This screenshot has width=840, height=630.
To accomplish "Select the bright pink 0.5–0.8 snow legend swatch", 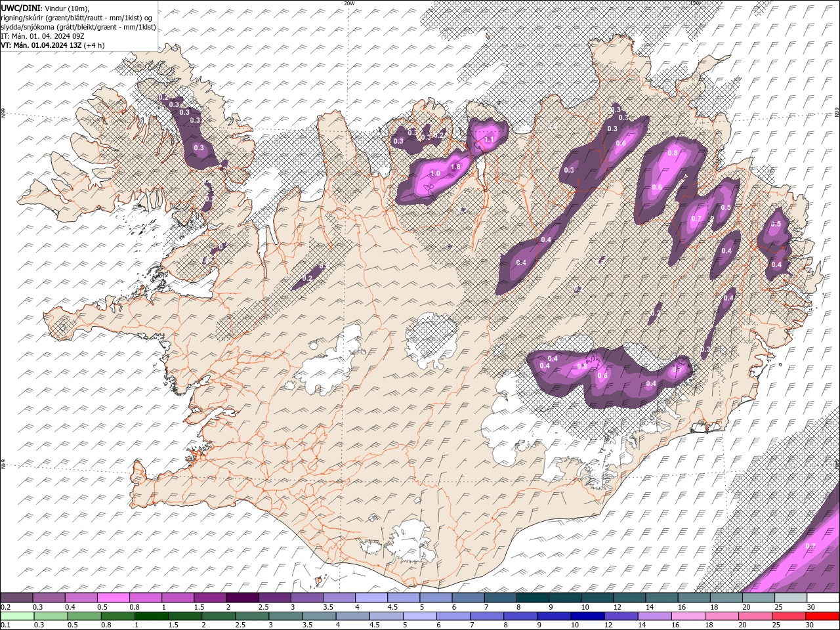I will point(113,598).
